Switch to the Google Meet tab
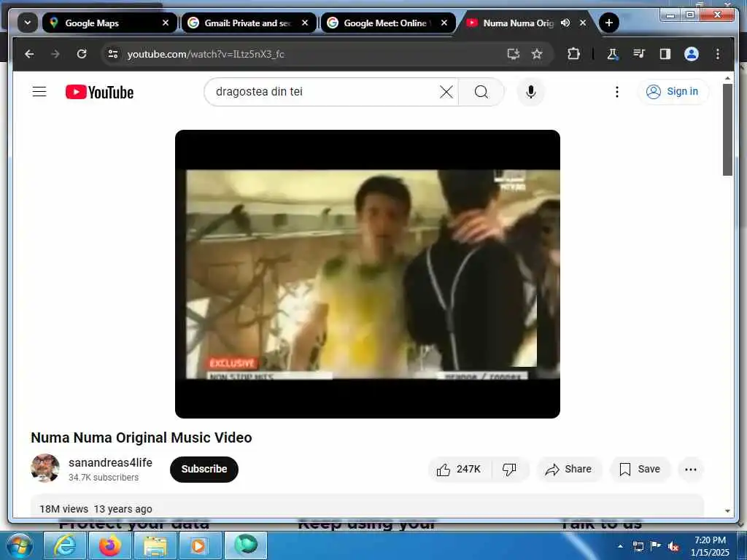This screenshot has width=747, height=560. pyautogui.click(x=388, y=23)
